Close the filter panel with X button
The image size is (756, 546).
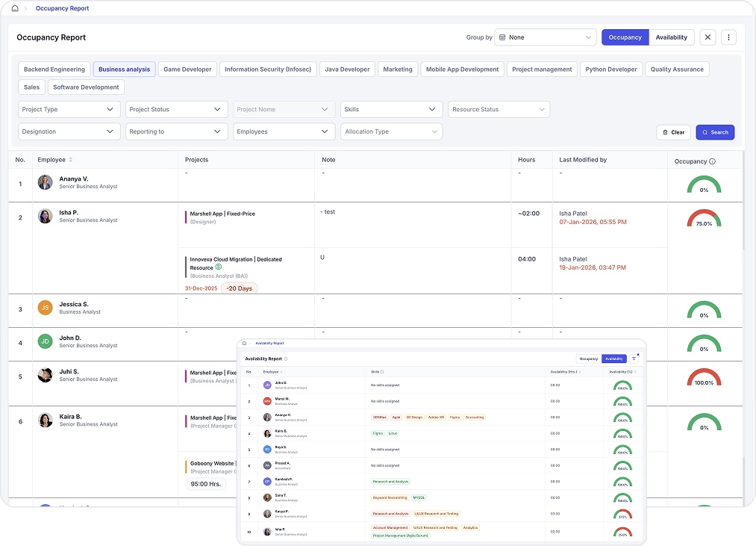(707, 37)
